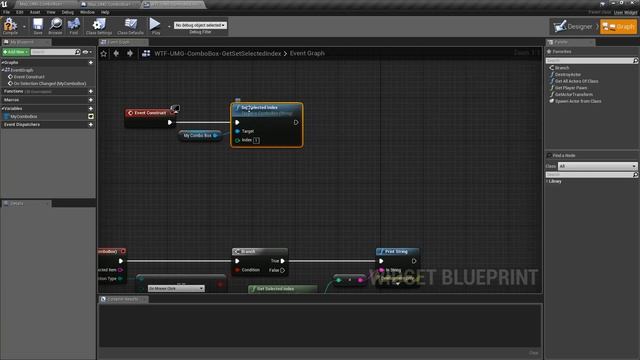Navigate forward with the graph right arrow
The width and height of the screenshot is (640, 360).
[130, 53]
